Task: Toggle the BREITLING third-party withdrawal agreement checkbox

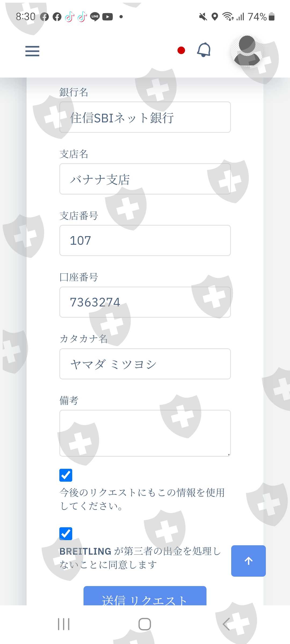Action: (x=66, y=534)
